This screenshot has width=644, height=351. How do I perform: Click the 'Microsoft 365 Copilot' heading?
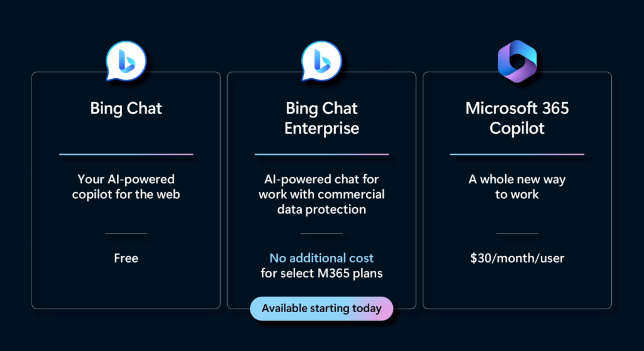pos(517,118)
